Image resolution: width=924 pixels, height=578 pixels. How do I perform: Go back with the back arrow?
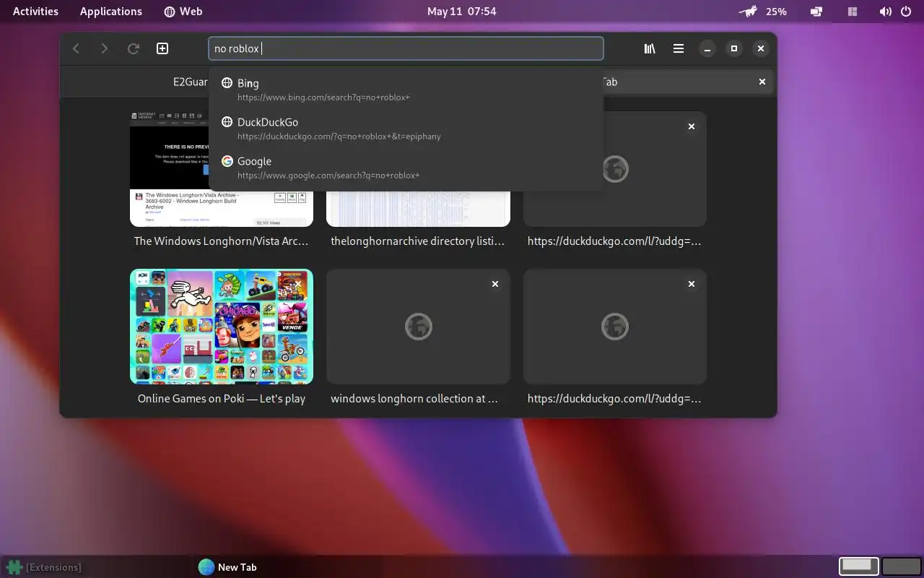pyautogui.click(x=76, y=48)
